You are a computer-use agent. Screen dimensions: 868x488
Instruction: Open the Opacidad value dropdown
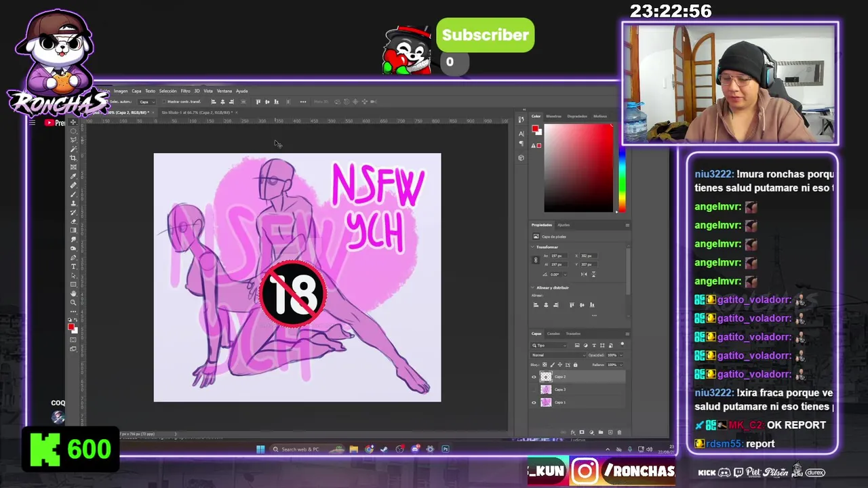pyautogui.click(x=621, y=355)
